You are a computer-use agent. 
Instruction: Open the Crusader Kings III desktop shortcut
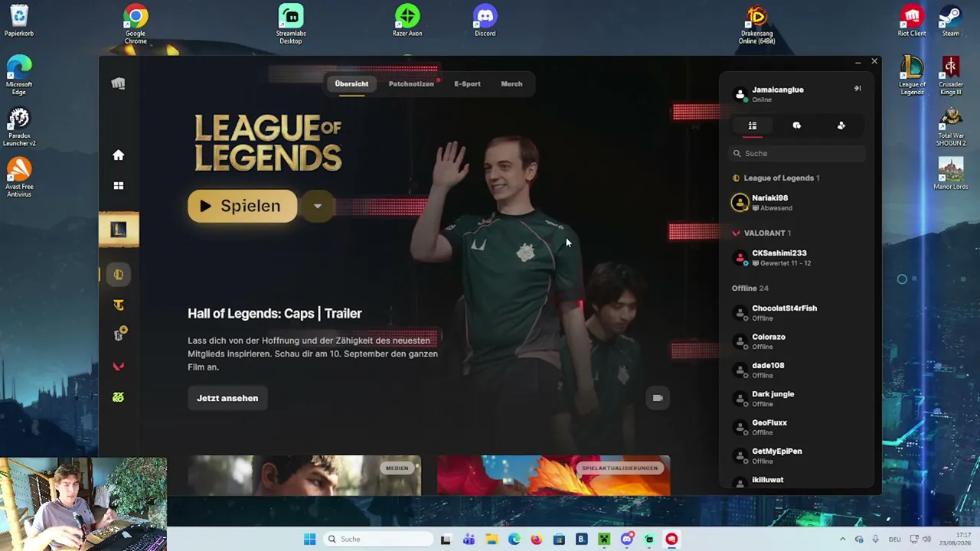coord(950,76)
